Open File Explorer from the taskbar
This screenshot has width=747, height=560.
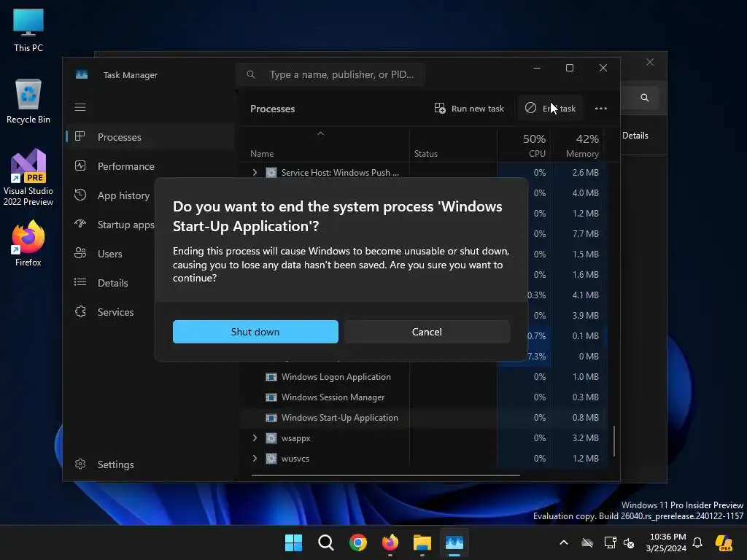(x=422, y=542)
